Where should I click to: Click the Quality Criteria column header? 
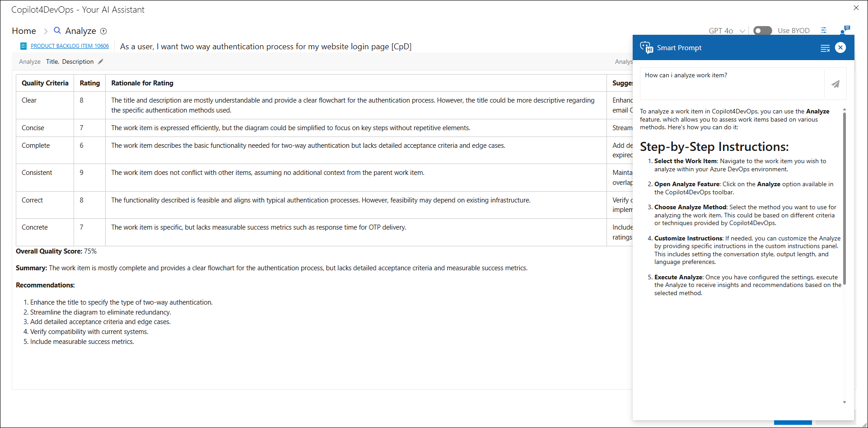45,83
